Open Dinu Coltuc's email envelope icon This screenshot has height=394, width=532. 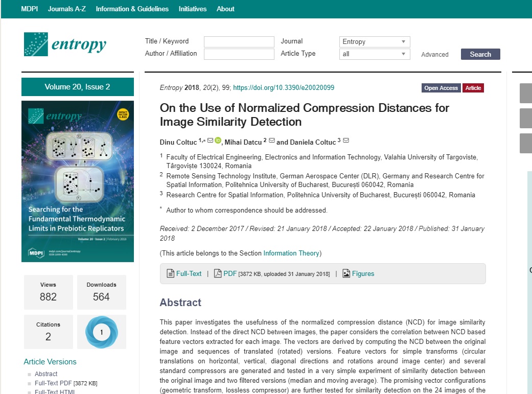[211, 141]
